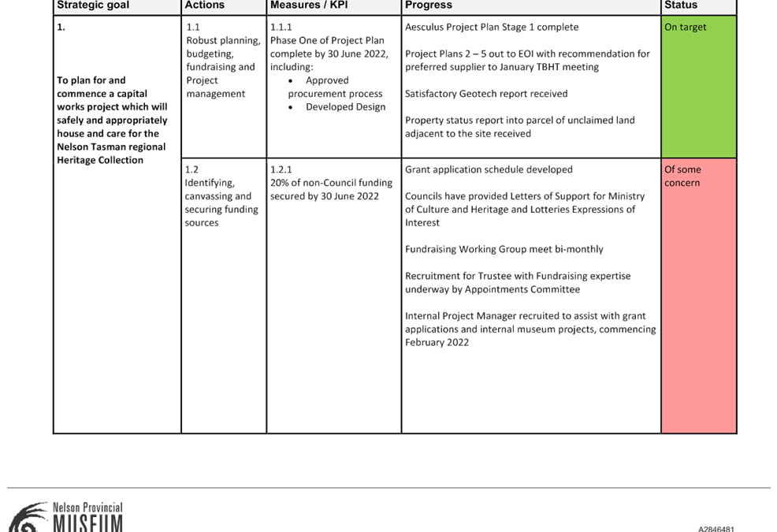The height and width of the screenshot is (532, 777).
Task: Click action '1.1' number
Action: tap(193, 28)
